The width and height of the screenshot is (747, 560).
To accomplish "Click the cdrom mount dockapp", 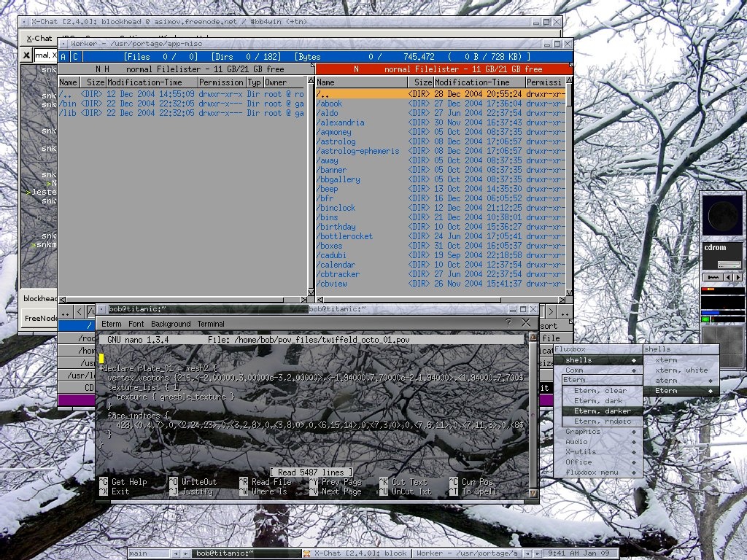I will (723, 257).
